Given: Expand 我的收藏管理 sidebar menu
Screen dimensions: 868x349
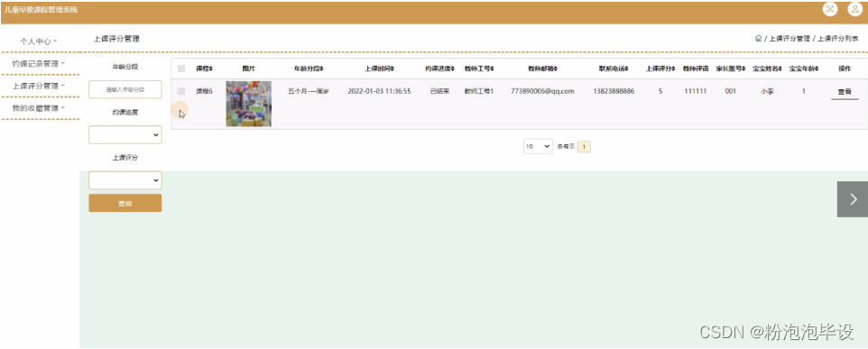Looking at the screenshot, I should (39, 108).
